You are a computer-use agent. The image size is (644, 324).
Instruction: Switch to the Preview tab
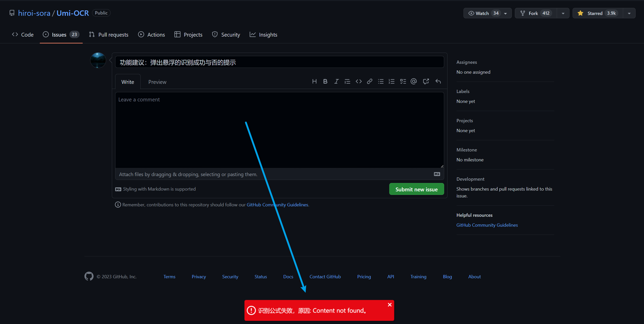157,82
